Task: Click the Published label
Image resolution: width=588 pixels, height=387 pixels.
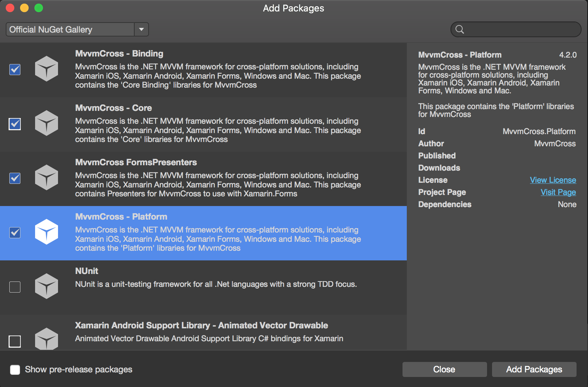Action: 437,156
